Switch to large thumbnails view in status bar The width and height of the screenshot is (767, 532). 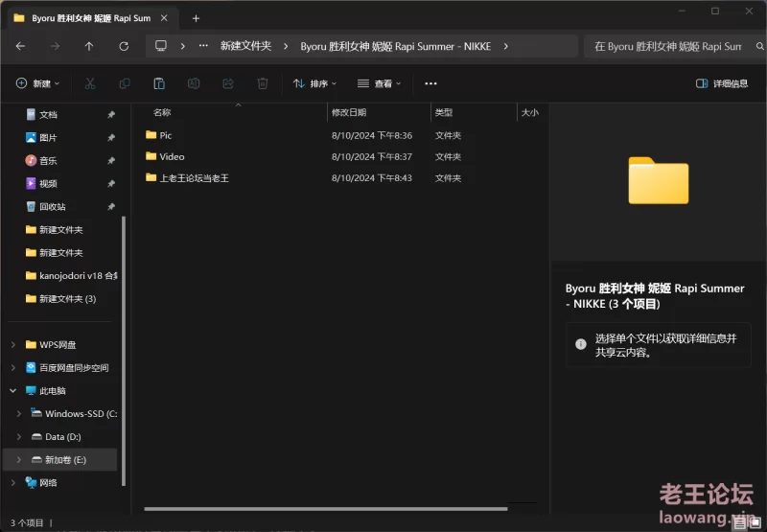tap(755, 523)
